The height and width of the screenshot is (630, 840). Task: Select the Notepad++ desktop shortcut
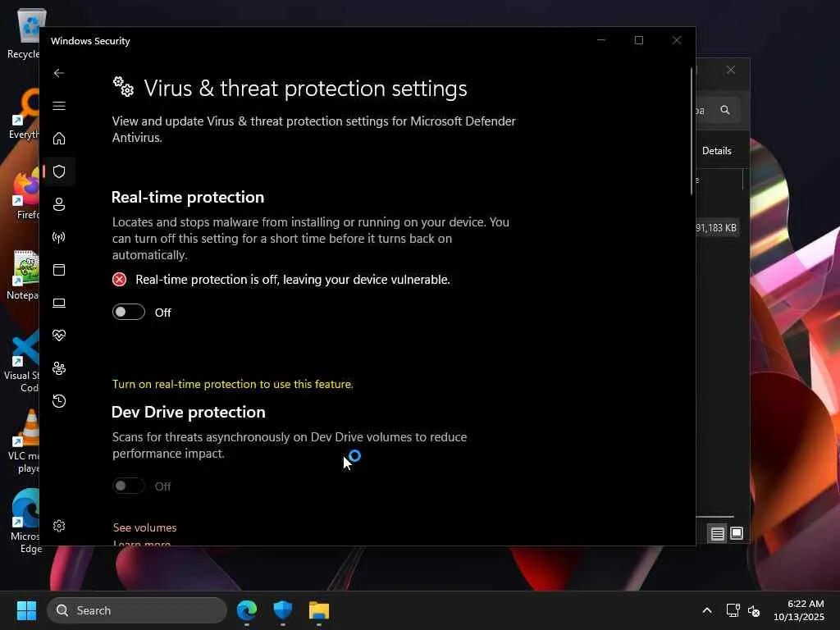[22, 275]
